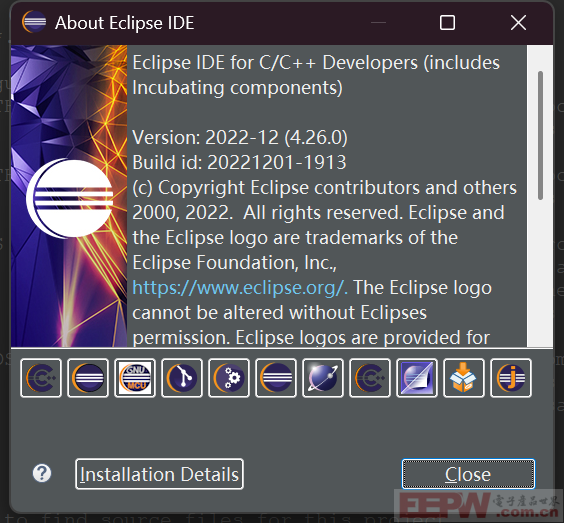Image resolution: width=564 pixels, height=523 pixels.
Task: Open the Git branch feature icon
Action: (182, 378)
